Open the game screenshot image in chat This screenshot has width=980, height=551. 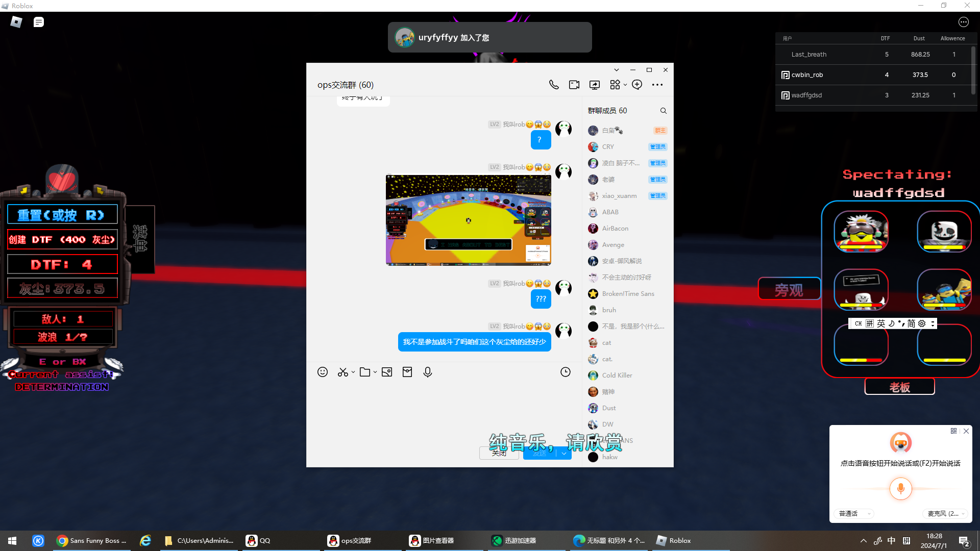pos(469,220)
